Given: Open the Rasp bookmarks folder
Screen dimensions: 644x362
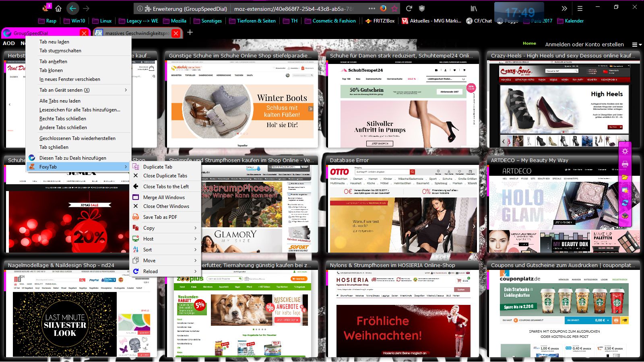Looking at the screenshot, I should point(47,21).
